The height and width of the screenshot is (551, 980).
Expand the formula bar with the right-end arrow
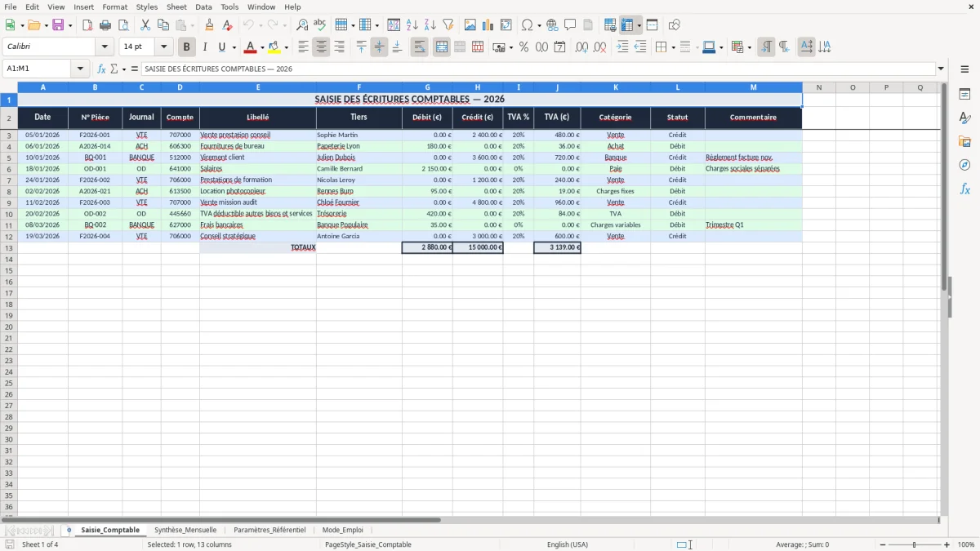(941, 69)
